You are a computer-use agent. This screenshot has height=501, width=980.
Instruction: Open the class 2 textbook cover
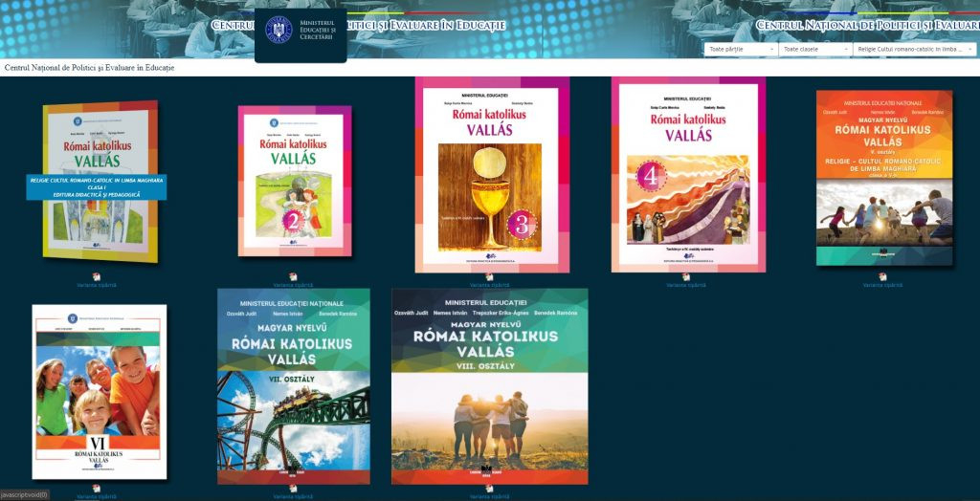[294, 180]
